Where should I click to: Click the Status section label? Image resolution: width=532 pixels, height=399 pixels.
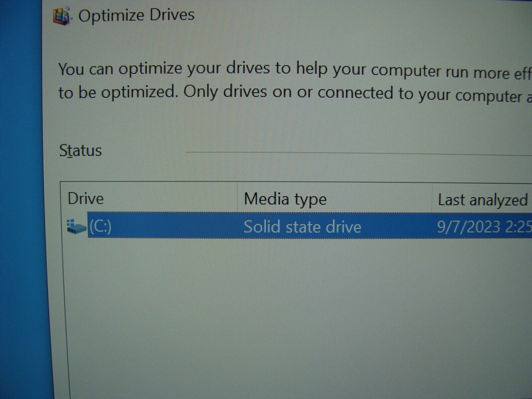80,151
